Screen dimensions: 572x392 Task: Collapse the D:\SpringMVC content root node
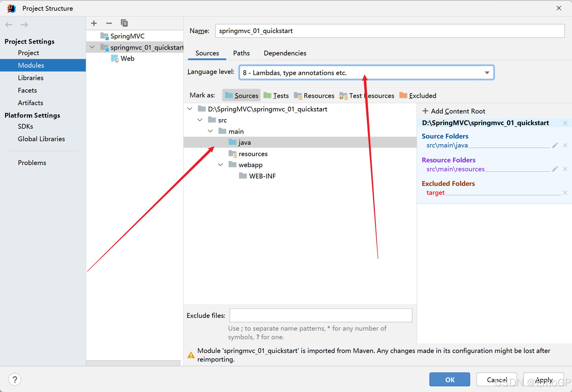coord(190,109)
